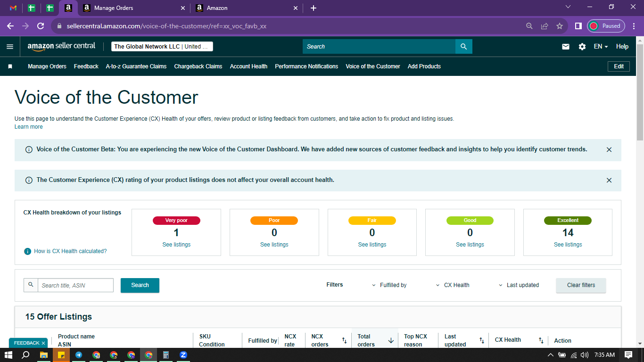Open Telegram from the Windows taskbar
The image size is (644, 362).
(x=79, y=355)
